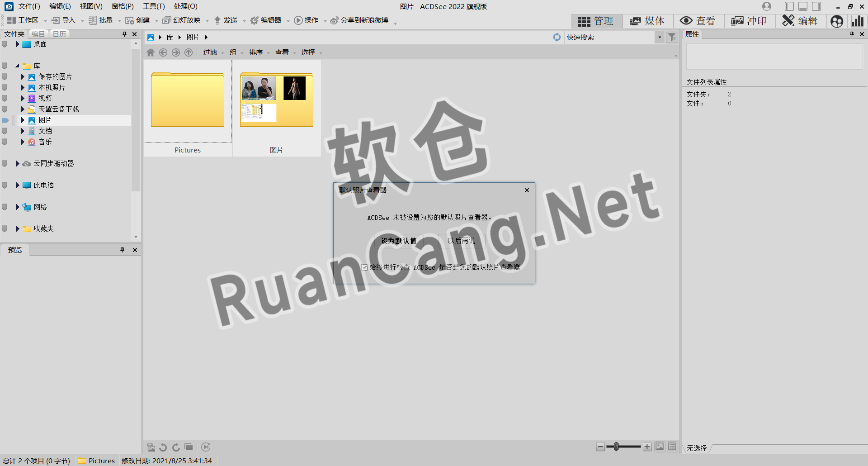Screen dimensions: 868x466
Task: Open the 工具(T) menu
Action: pos(154,6)
